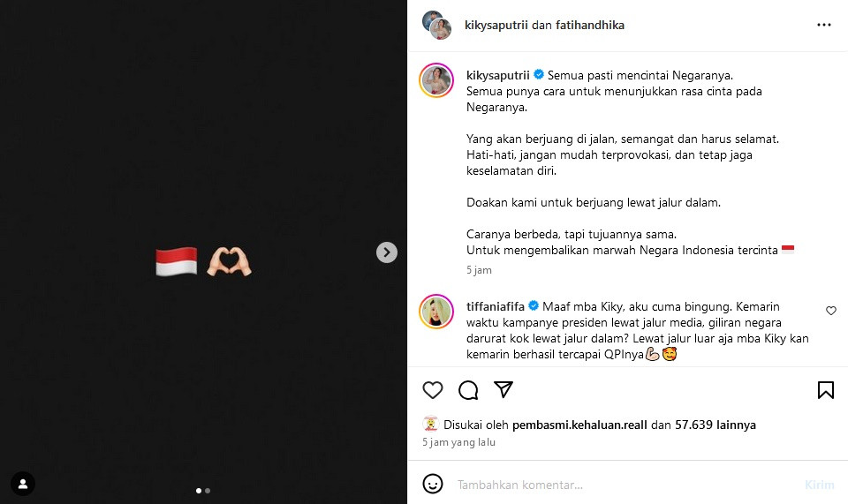
Task: Click the Kirim post comment button
Action: 820,485
